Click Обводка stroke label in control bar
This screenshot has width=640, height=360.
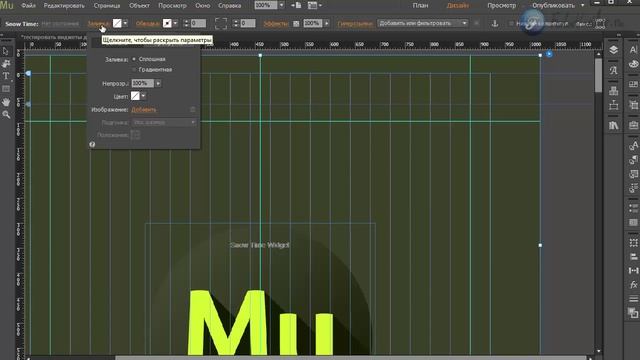tap(147, 24)
